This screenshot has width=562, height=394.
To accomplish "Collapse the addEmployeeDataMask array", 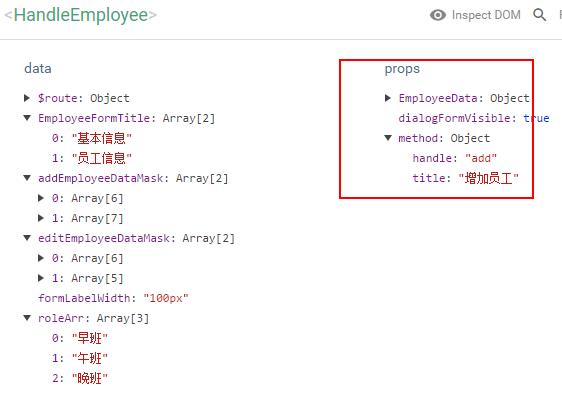I will pyautogui.click(x=27, y=178).
